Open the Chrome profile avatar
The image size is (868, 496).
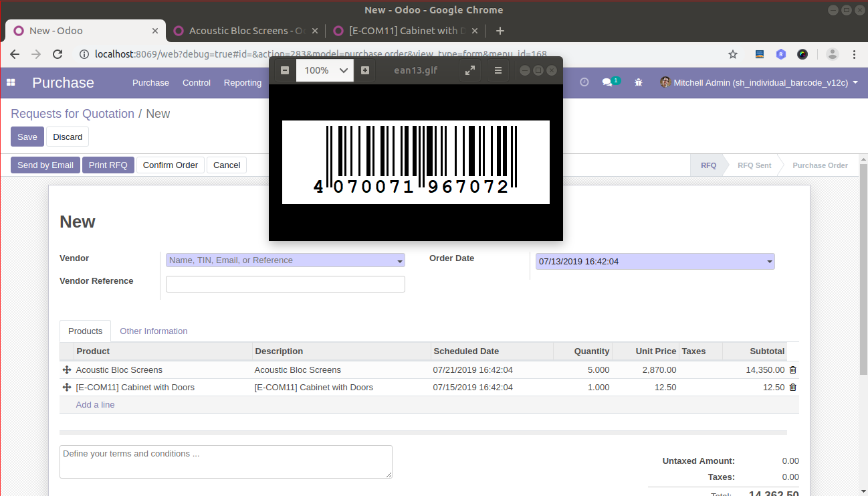click(832, 54)
